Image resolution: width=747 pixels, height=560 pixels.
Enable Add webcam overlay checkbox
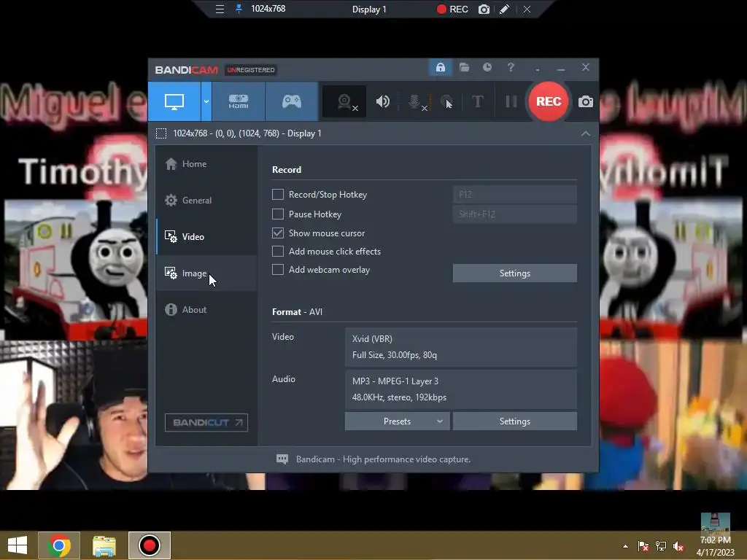tap(278, 270)
